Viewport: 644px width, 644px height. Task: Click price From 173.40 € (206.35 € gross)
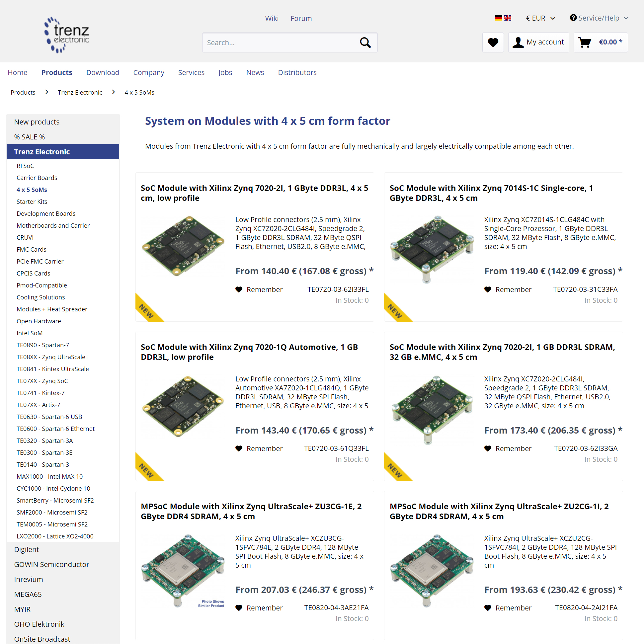[553, 430]
